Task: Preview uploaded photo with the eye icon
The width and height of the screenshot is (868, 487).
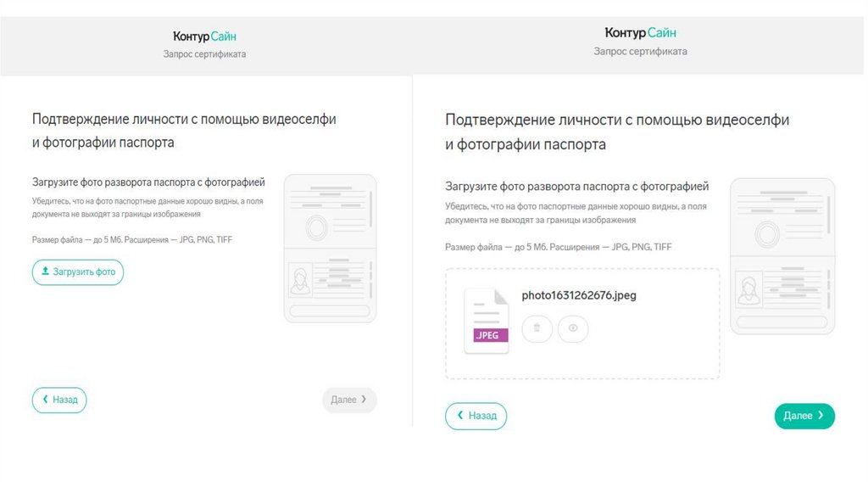Action: pyautogui.click(x=573, y=328)
